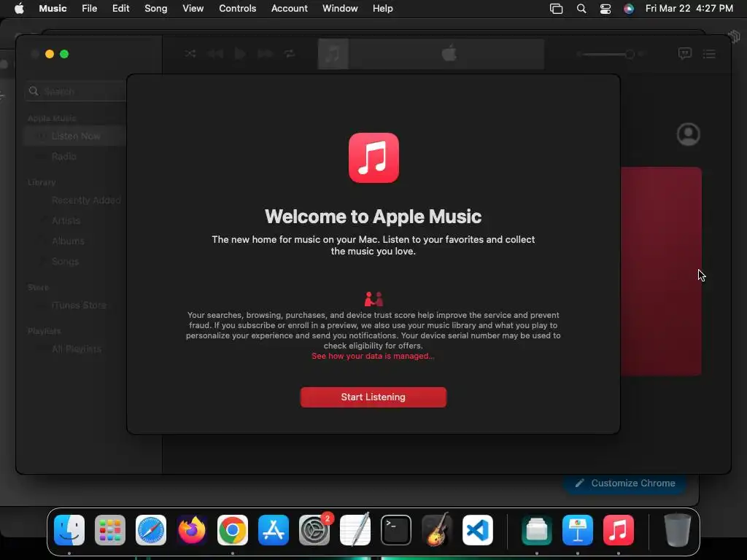747x560 pixels.
Task: Toggle shuffle in the Music toolbar
Action: pos(190,54)
